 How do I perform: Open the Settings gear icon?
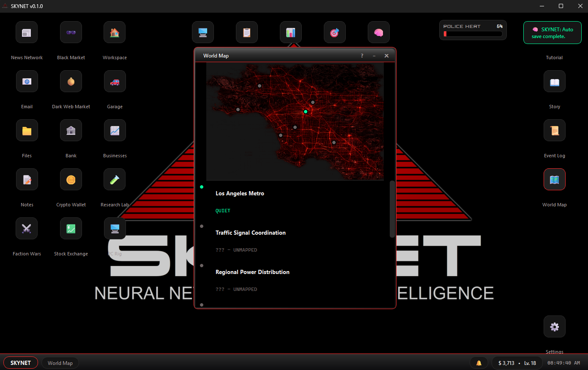pyautogui.click(x=555, y=327)
